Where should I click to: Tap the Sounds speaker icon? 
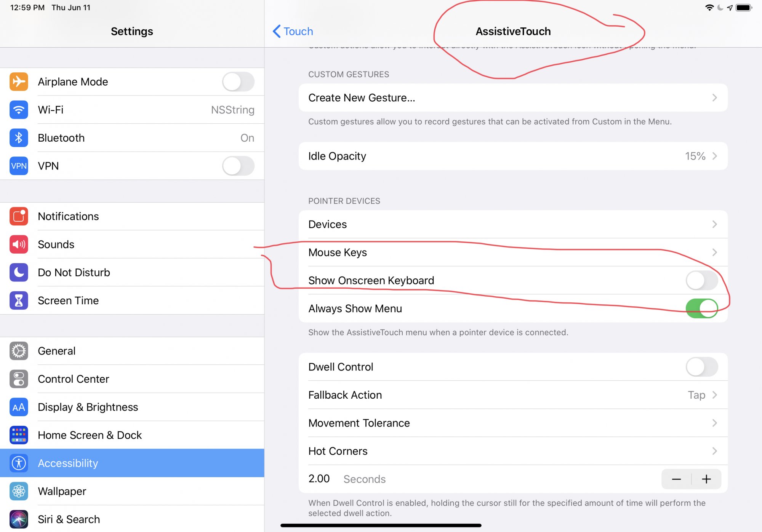19,244
